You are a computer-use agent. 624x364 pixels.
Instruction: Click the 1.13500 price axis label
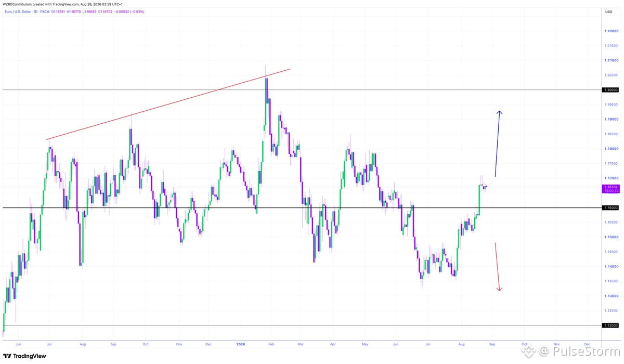610,281
